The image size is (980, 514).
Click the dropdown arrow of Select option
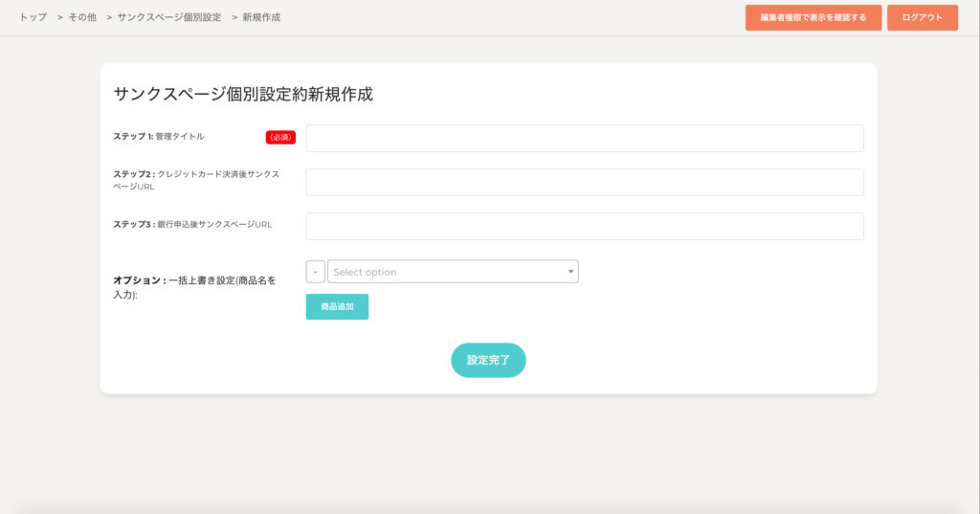click(570, 272)
